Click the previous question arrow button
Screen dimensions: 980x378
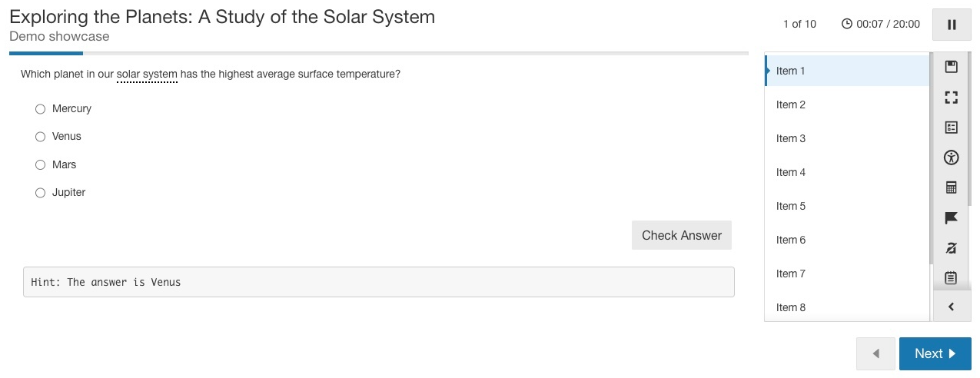coord(875,353)
